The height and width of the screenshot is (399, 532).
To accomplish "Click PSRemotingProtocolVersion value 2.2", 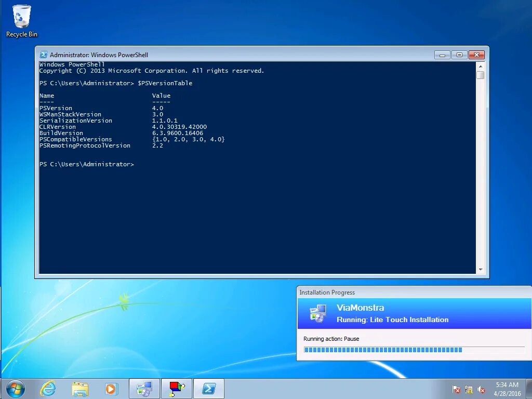I will point(157,145).
